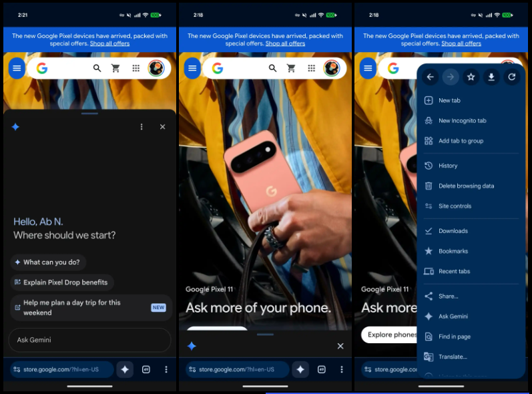Viewport: 532px width, 394px height.
Task: Open shopping cart in middle phone screen
Action: 291,69
